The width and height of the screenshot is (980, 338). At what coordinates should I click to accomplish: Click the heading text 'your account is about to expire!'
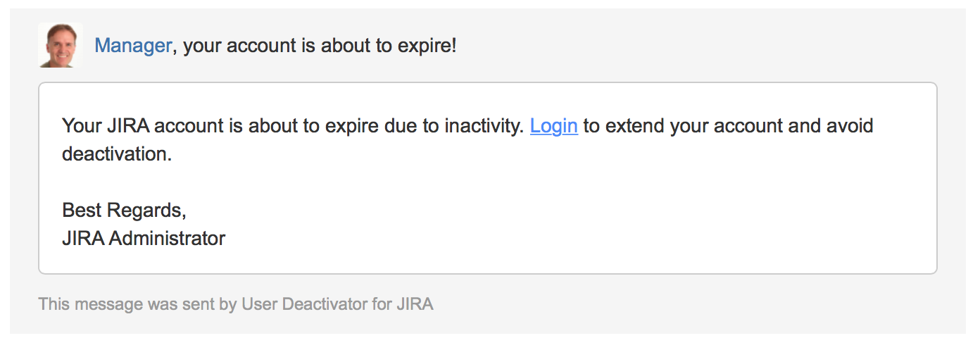point(320,46)
